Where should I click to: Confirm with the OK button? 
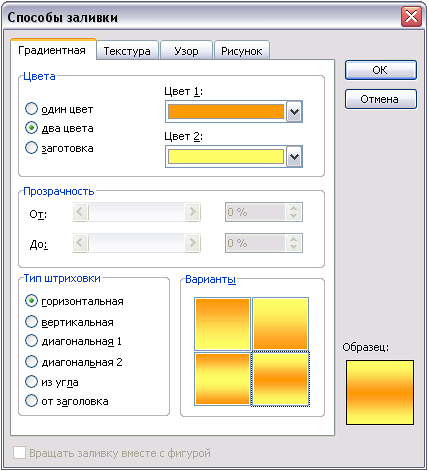(x=381, y=70)
